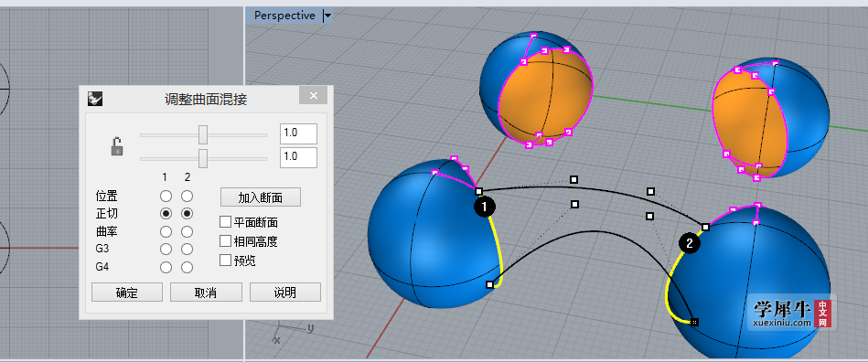This screenshot has width=868, height=362.
Task: Click the second 1.0 value field
Action: click(298, 158)
